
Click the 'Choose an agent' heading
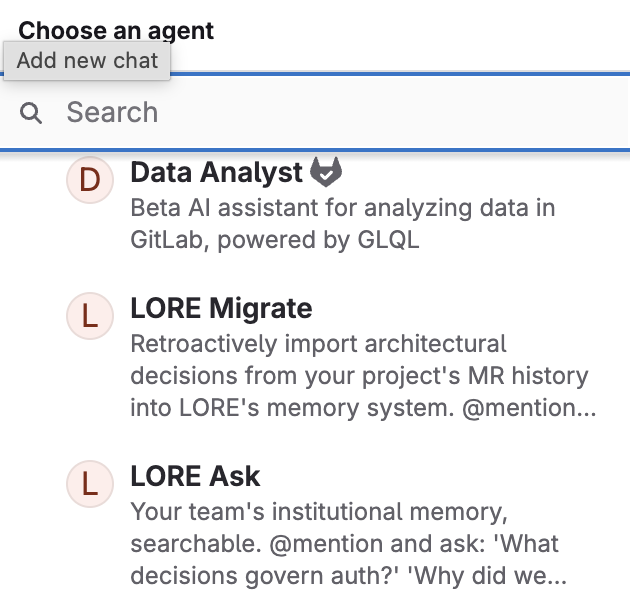click(x=116, y=30)
